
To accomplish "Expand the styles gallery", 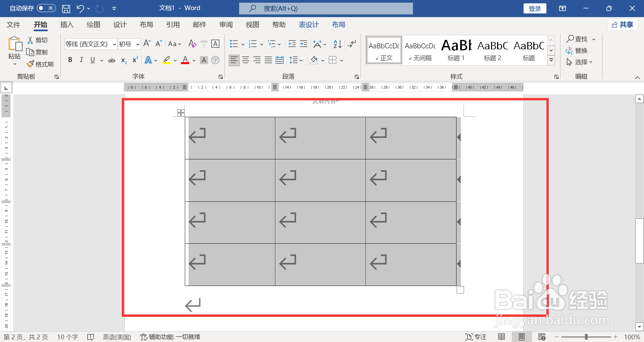I will [551, 60].
